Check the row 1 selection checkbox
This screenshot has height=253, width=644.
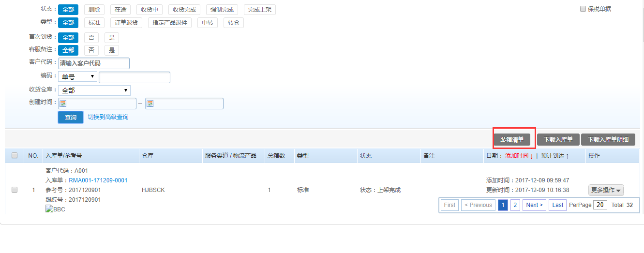(x=15, y=190)
